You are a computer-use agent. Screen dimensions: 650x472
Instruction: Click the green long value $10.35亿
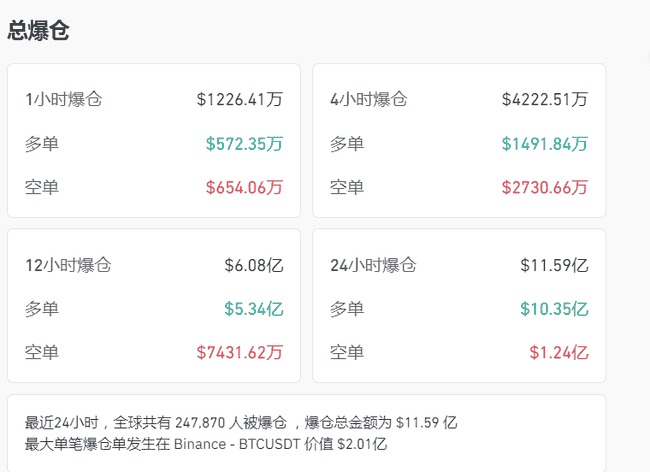(554, 309)
